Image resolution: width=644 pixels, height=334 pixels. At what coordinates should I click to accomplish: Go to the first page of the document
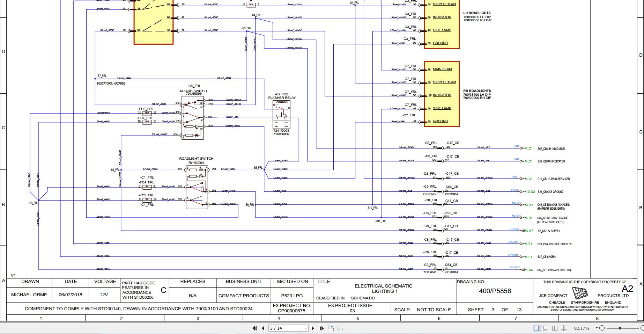[x=255, y=328]
